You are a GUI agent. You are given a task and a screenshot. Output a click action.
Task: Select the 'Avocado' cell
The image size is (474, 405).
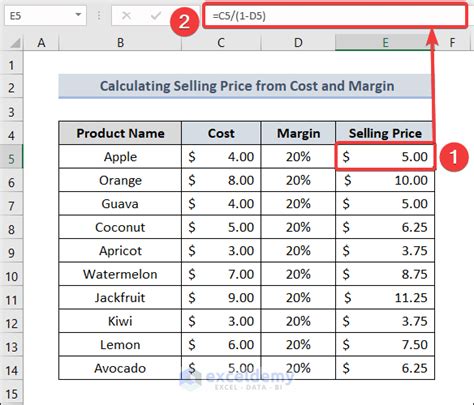pyautogui.click(x=120, y=368)
